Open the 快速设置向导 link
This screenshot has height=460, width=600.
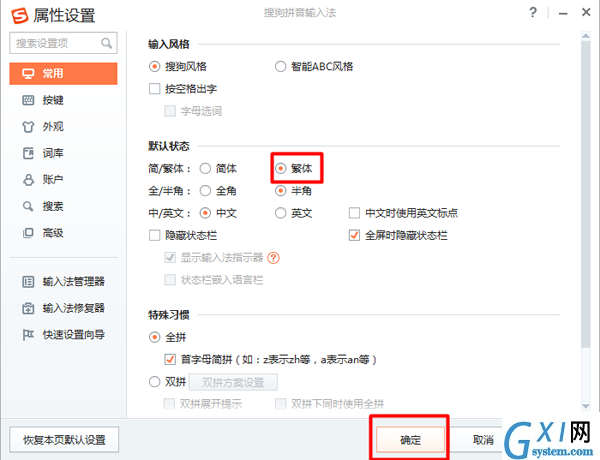tap(73, 335)
